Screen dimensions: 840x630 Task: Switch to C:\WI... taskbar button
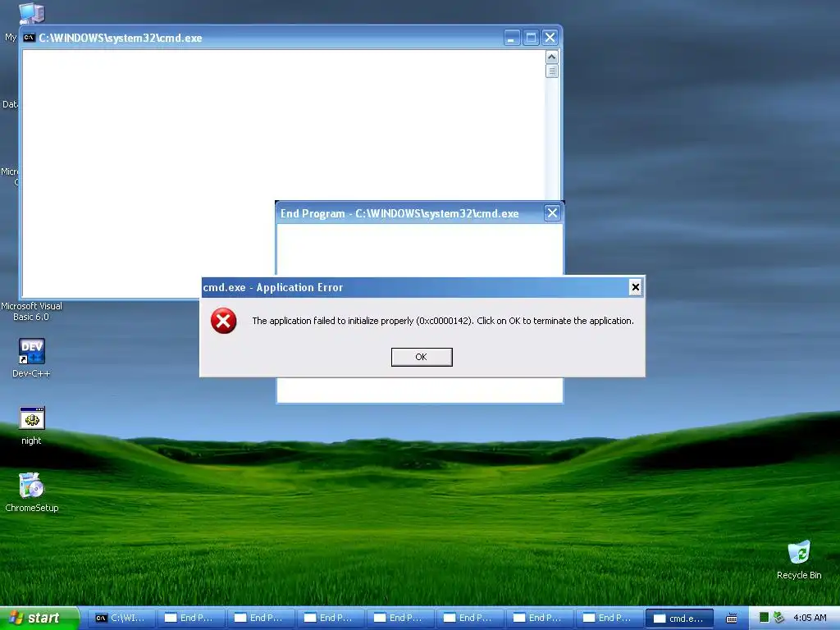(x=121, y=618)
